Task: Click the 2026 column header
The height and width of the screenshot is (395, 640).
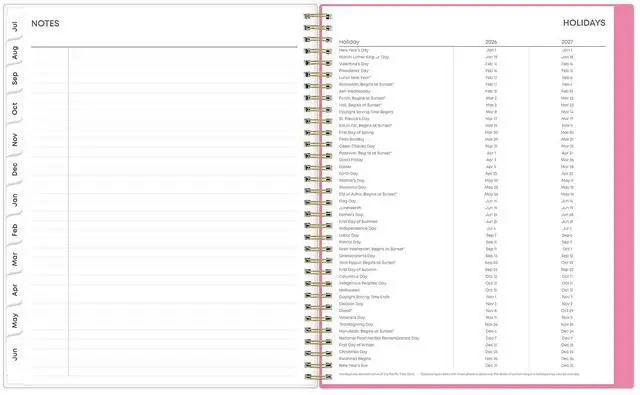Action: click(x=491, y=42)
